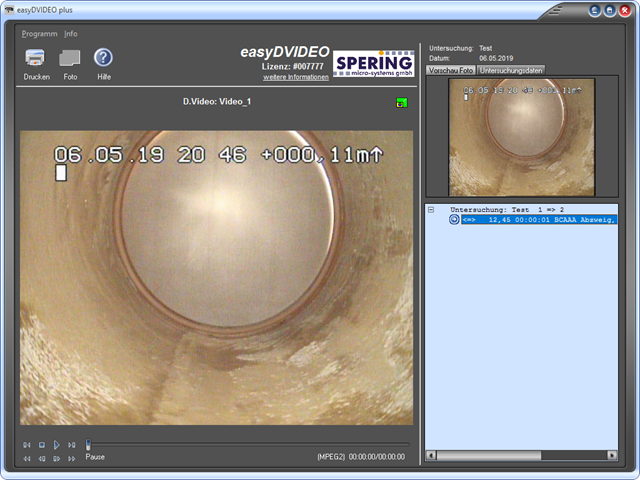Click the weitere Informationen link
The image size is (640, 480).
(295, 77)
